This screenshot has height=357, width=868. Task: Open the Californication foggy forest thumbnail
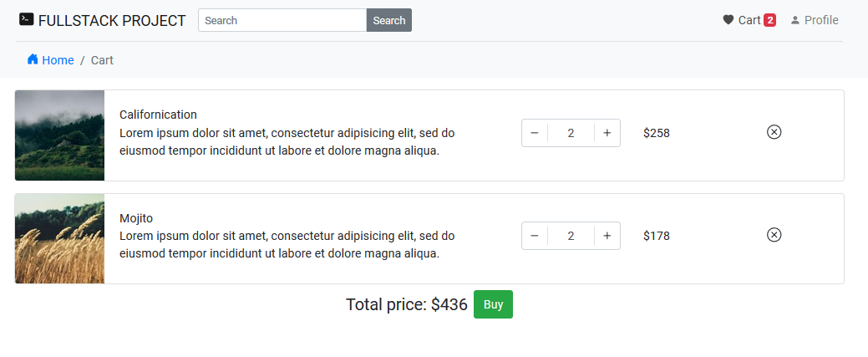(59, 135)
